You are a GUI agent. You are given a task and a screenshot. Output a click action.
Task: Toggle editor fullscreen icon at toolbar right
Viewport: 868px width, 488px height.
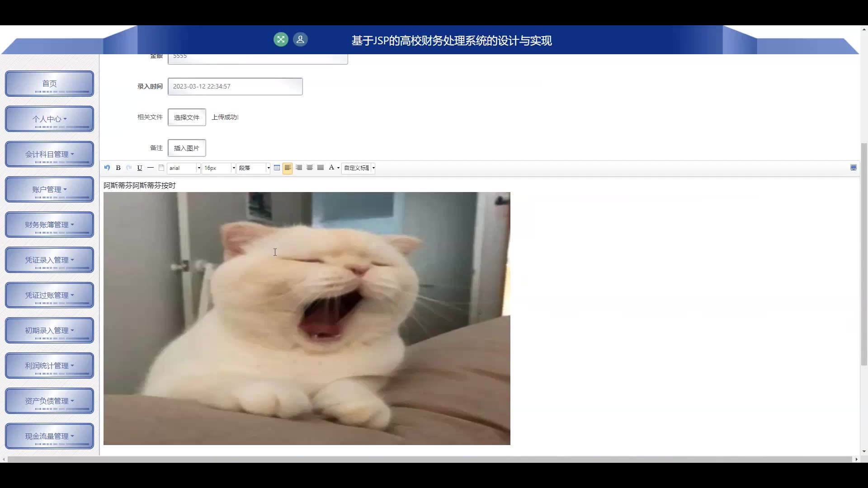point(854,168)
